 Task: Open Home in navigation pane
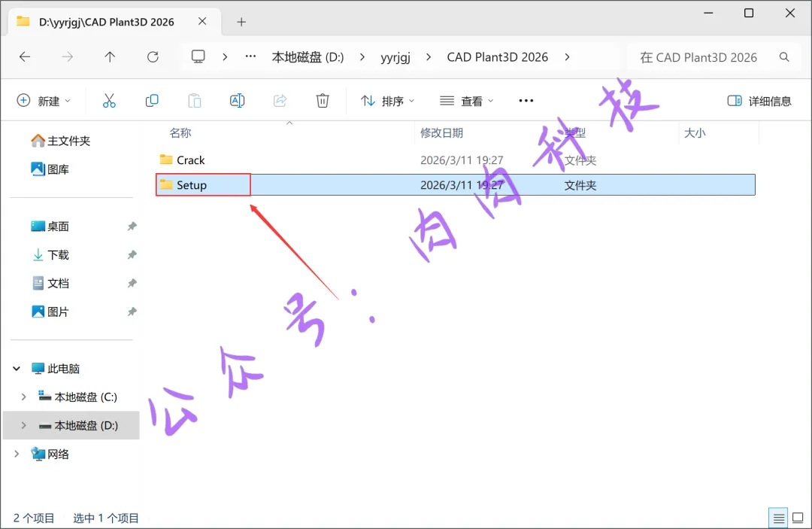[x=61, y=141]
